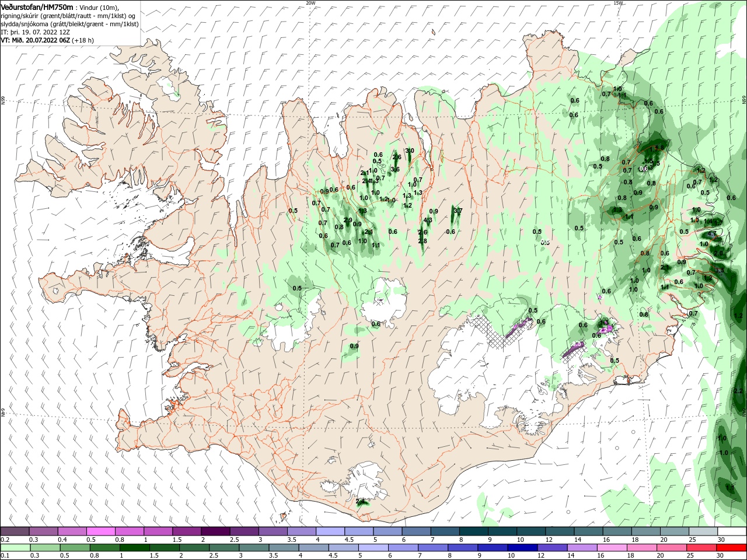
Task: Click the 'Veðurstofan/HM750m' title text
Action: click(x=37, y=7)
